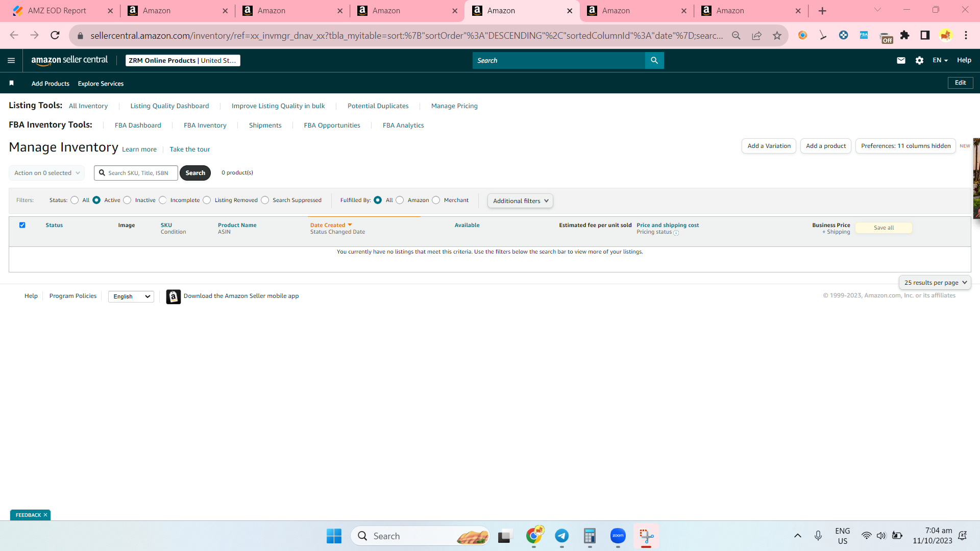Click the Pricing status info icon
The height and width of the screenshot is (551, 980).
coord(676,233)
